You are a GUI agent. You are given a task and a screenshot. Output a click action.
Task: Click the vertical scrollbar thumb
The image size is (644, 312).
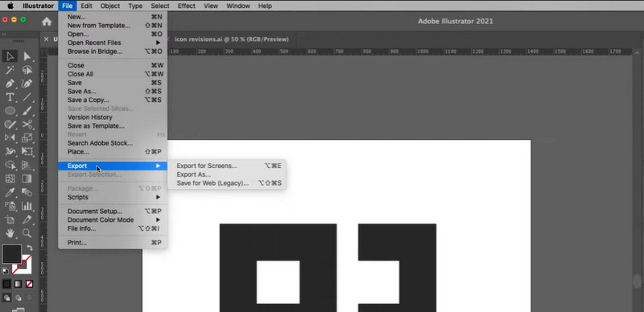coord(637,281)
